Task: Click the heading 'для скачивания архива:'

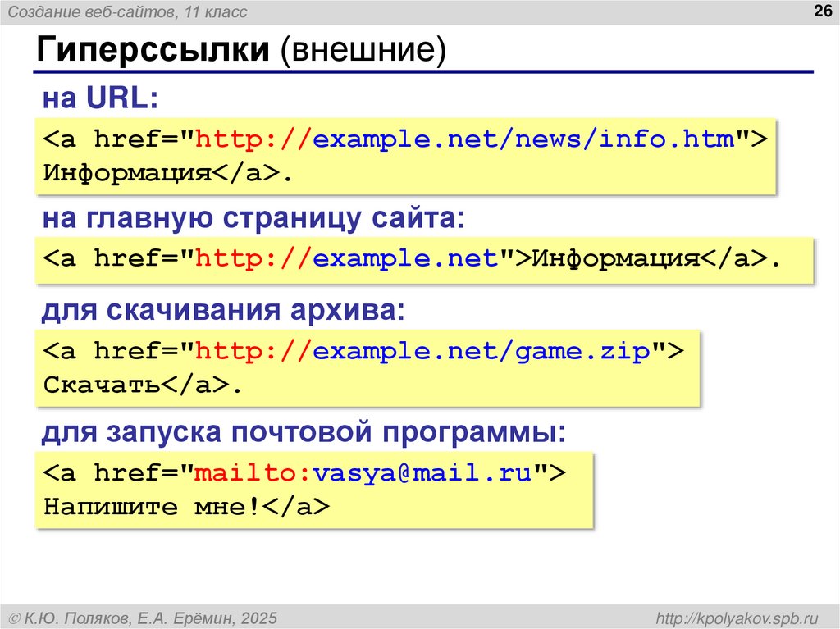Action: pos(223,311)
